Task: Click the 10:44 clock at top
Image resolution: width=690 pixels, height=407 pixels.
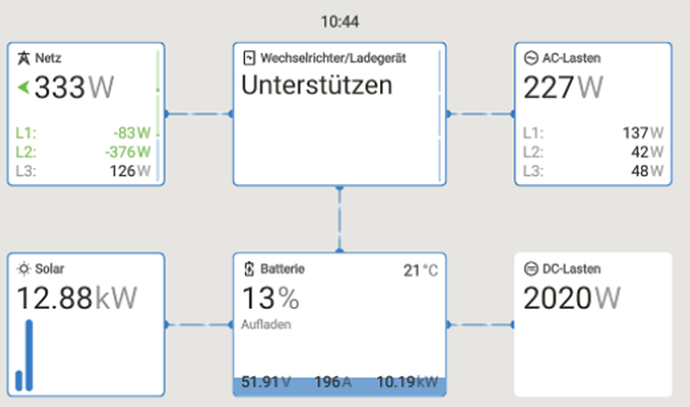Action: click(340, 22)
